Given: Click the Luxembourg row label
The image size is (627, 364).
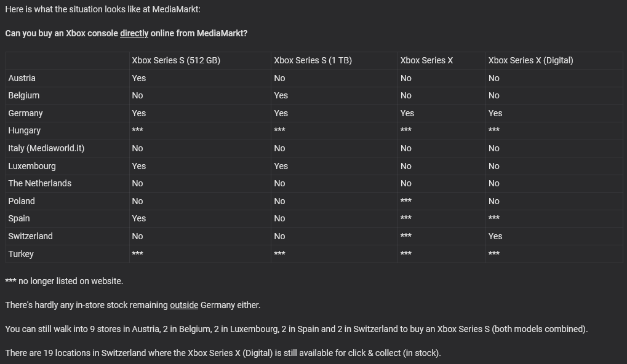Looking at the screenshot, I should 32,166.
